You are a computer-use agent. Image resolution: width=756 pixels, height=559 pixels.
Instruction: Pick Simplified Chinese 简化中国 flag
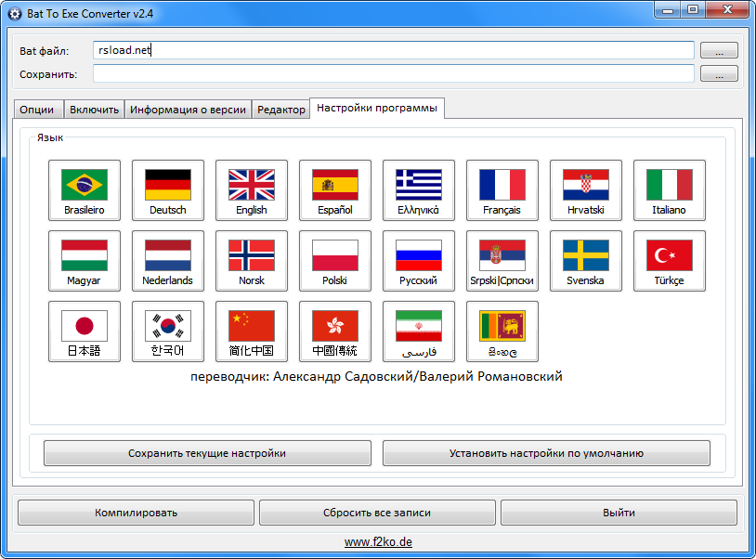pos(252,331)
